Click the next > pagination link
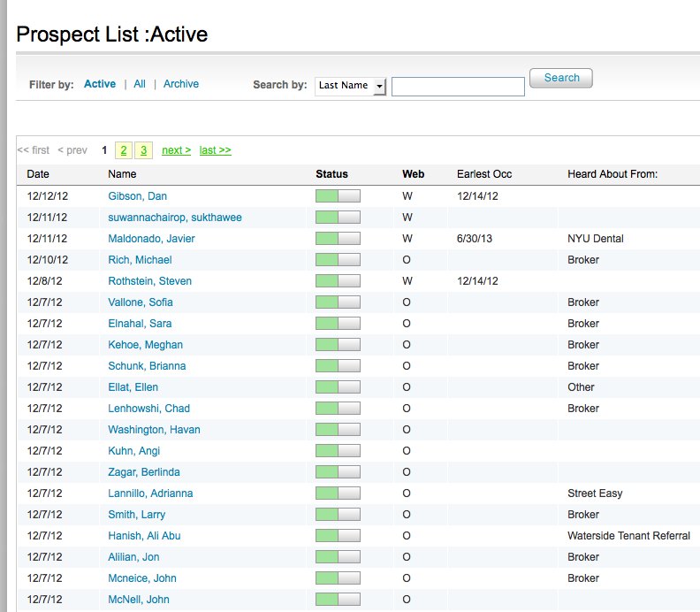Screen dimensions: 700x612 pos(177,150)
